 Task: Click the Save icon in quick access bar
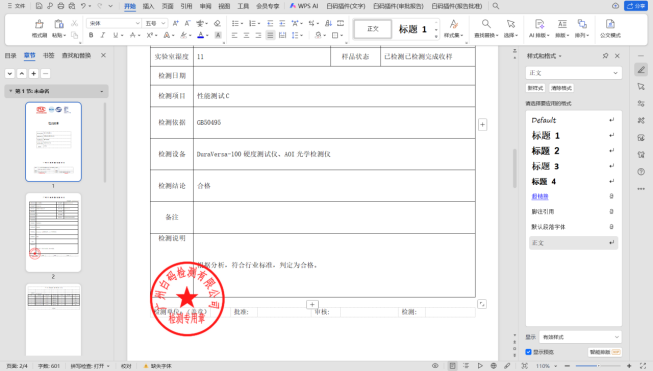pyautogui.click(x=39, y=6)
